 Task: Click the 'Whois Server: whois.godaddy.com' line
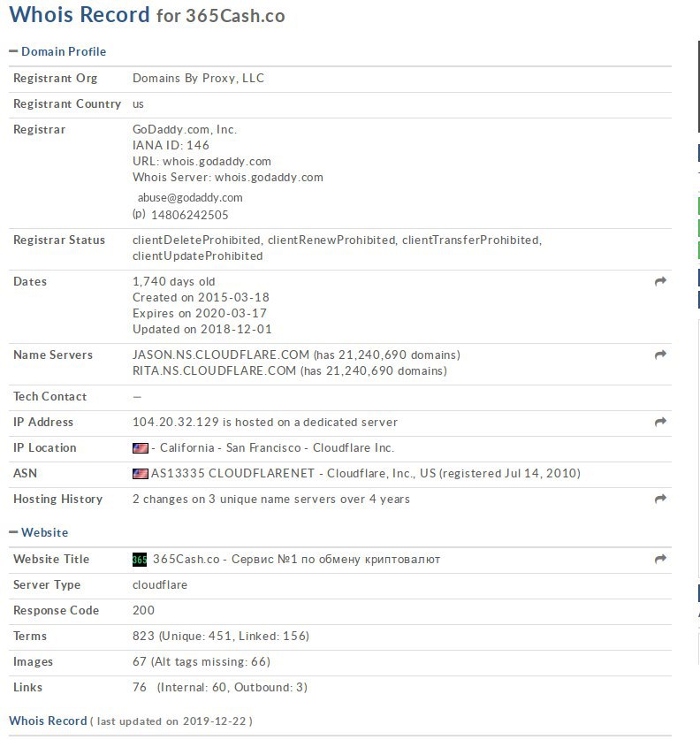228,178
